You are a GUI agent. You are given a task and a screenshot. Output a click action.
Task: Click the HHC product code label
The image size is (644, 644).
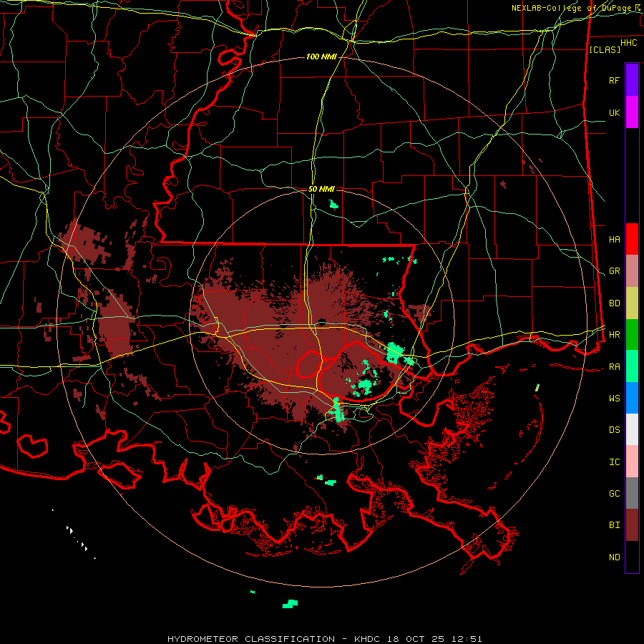[628, 43]
